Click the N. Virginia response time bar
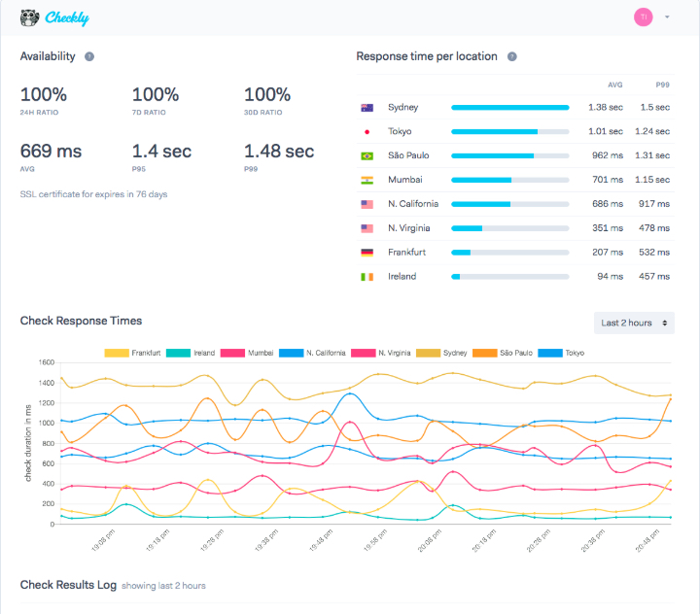700x614 pixels. click(x=510, y=228)
